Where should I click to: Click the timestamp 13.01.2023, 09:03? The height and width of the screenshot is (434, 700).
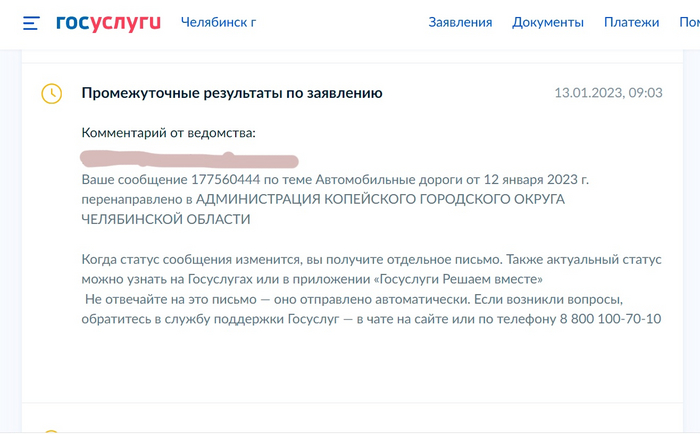tap(608, 93)
